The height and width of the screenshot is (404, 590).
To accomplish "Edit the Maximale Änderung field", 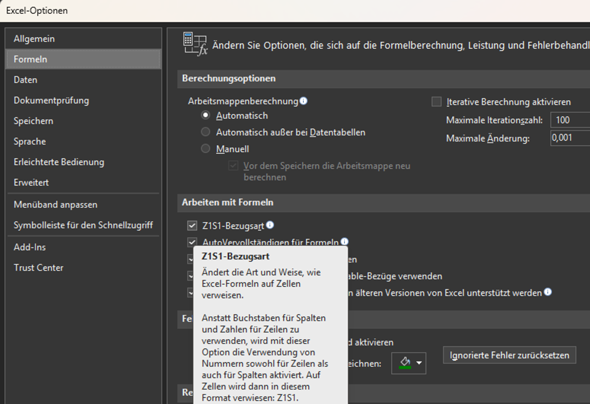I will pyautogui.click(x=570, y=138).
